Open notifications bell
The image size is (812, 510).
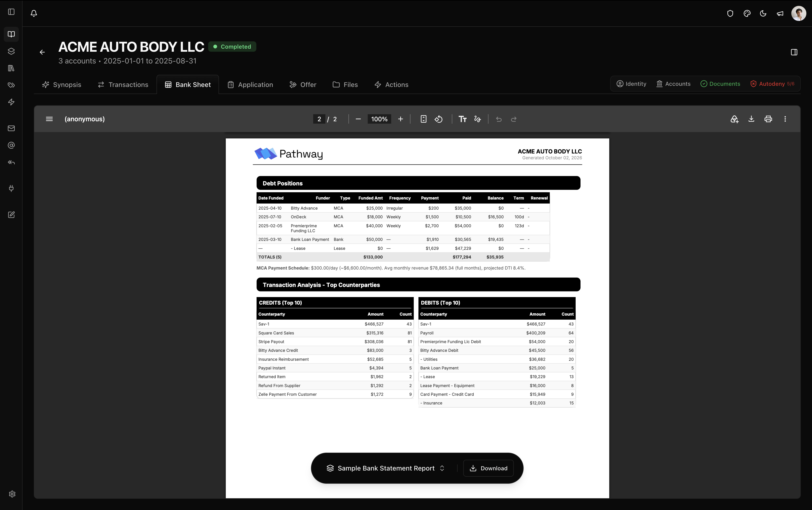coord(34,13)
